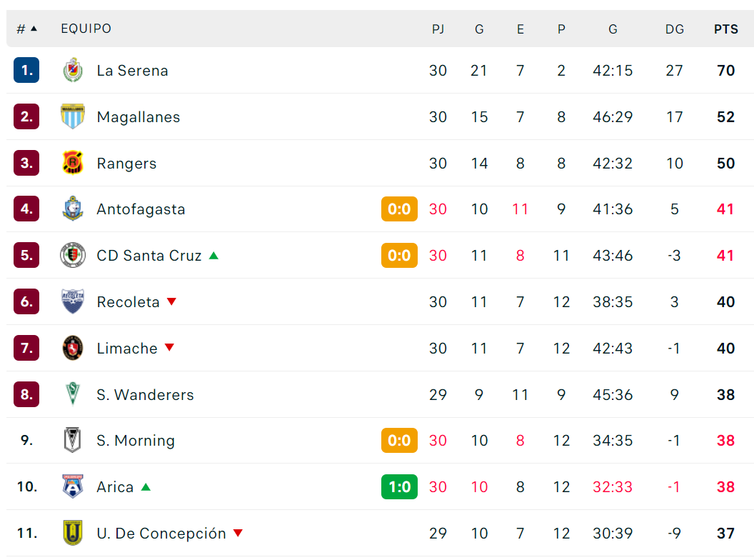Click the Magallanes striped shield logo
Image resolution: width=754 pixels, height=560 pixels.
pos(73,116)
